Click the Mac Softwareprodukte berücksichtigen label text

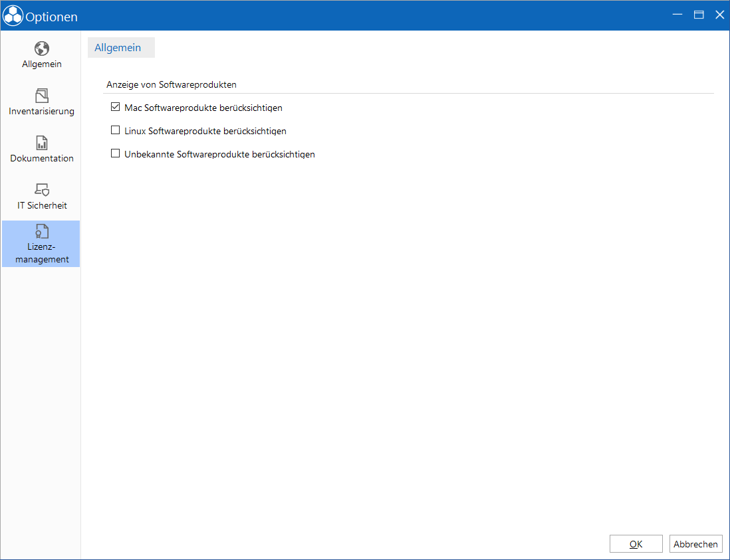pyautogui.click(x=203, y=108)
